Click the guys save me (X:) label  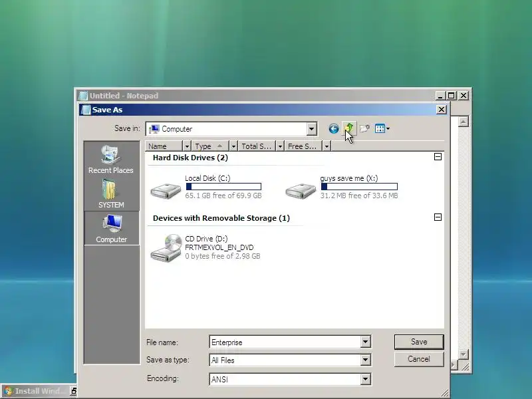pyautogui.click(x=349, y=178)
